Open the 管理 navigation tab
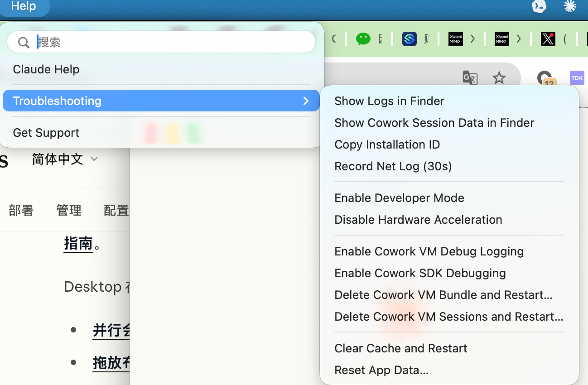The image size is (588, 385). pyautogui.click(x=69, y=210)
